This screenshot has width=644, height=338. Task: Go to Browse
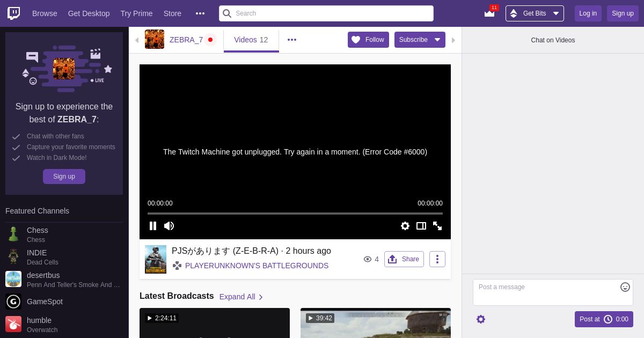[45, 13]
